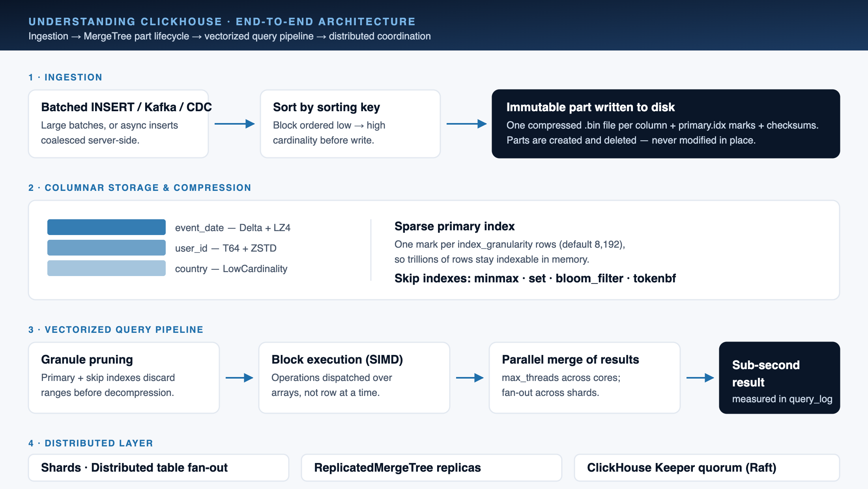
Task: Select the 'Immutable part written to disk' dark card
Action: (666, 124)
